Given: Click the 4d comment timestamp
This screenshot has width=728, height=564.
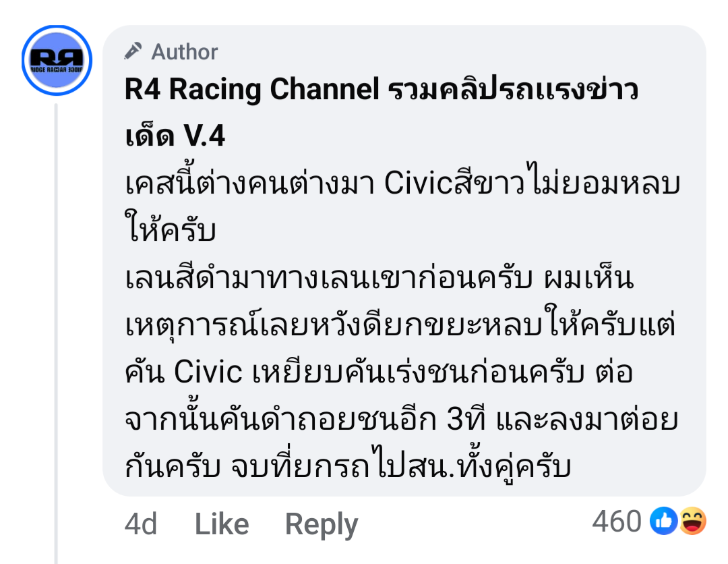Looking at the screenshot, I should pyautogui.click(x=141, y=524).
